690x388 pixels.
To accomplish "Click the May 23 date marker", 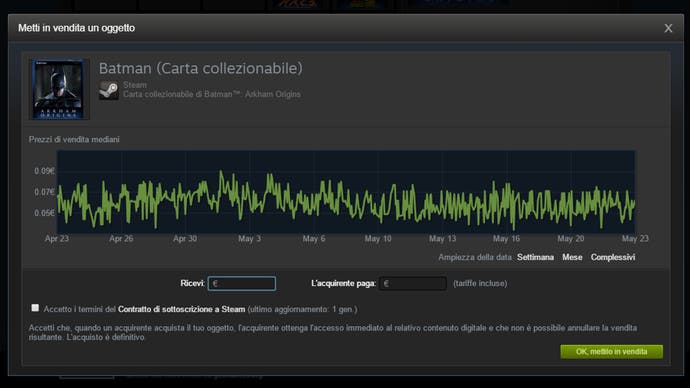I will click(635, 238).
